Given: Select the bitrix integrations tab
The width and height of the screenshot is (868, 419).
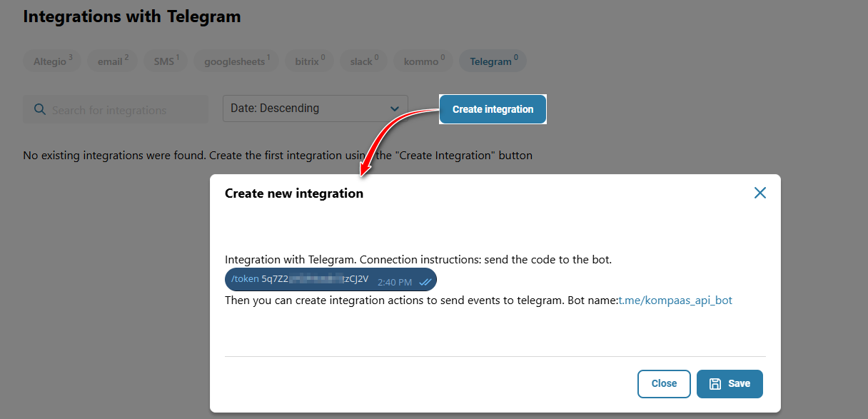Looking at the screenshot, I should coord(310,61).
